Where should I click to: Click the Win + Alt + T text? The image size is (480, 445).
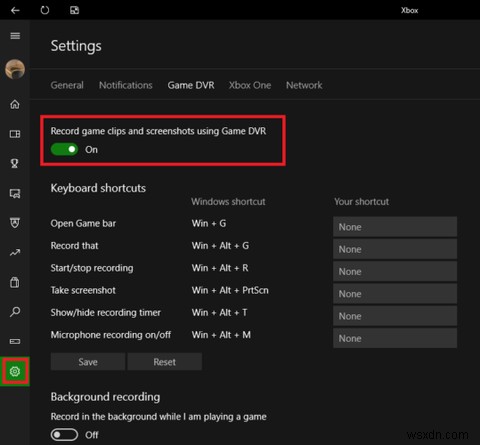[x=219, y=313]
